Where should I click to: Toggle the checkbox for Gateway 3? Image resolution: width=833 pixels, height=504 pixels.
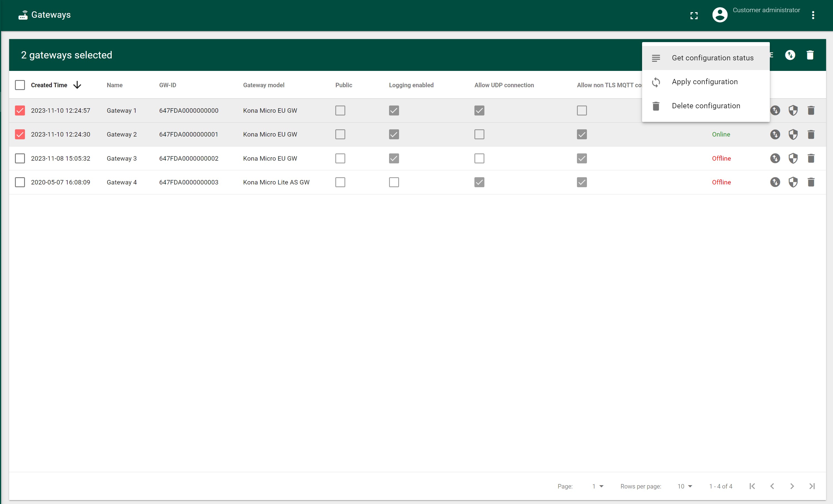[20, 158]
